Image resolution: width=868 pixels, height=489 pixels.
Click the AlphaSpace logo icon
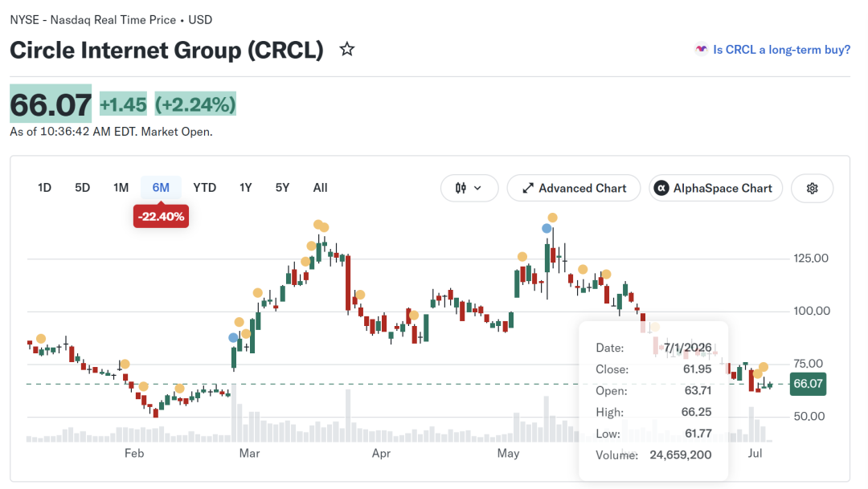click(661, 188)
